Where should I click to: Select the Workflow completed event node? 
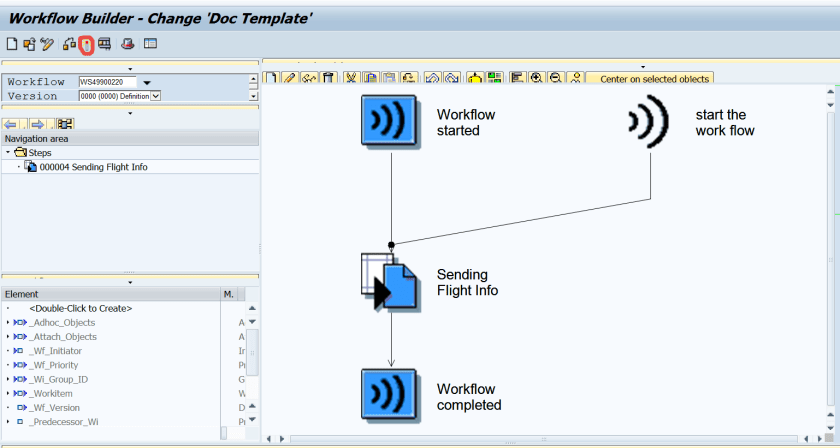pyautogui.click(x=389, y=394)
